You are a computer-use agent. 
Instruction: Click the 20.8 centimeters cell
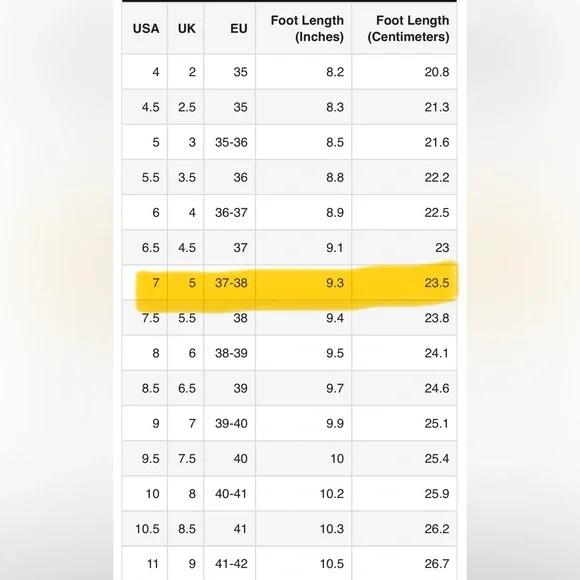coord(437,72)
